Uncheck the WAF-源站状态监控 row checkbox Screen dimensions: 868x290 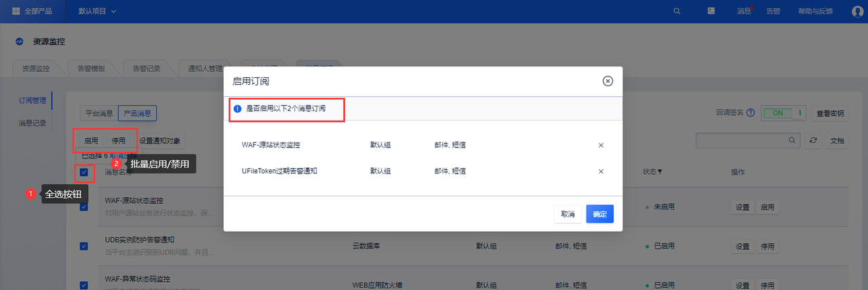84,206
